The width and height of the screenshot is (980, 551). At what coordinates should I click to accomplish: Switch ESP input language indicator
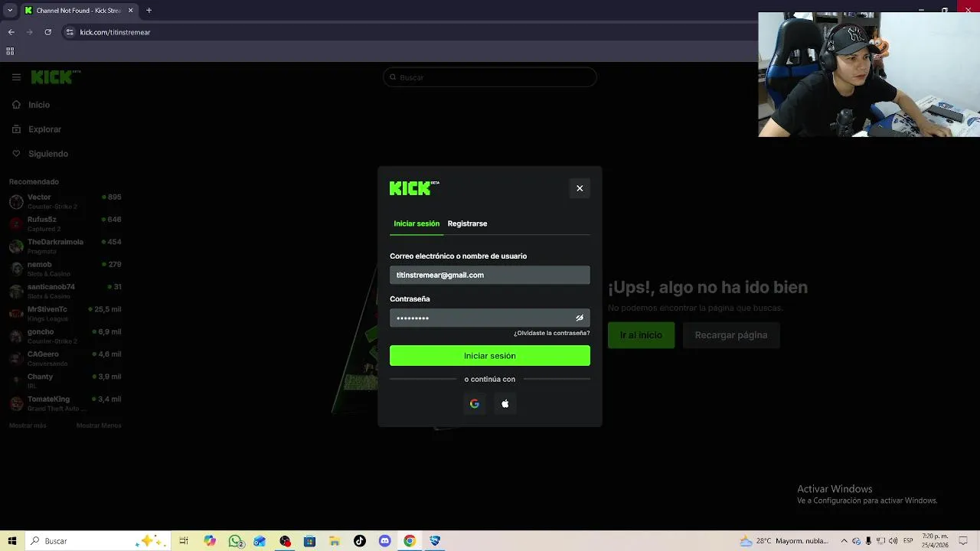(908, 541)
